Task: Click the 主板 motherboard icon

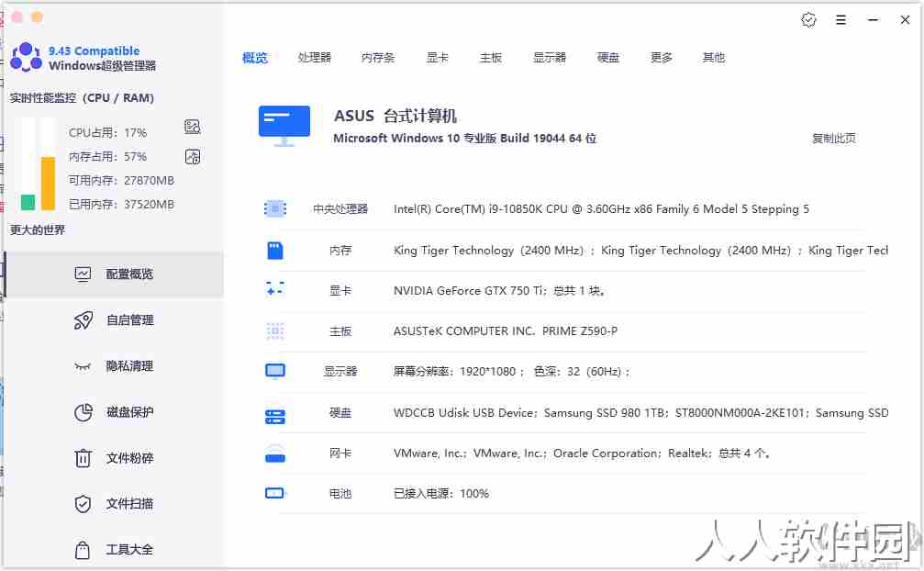Action: coord(275,331)
